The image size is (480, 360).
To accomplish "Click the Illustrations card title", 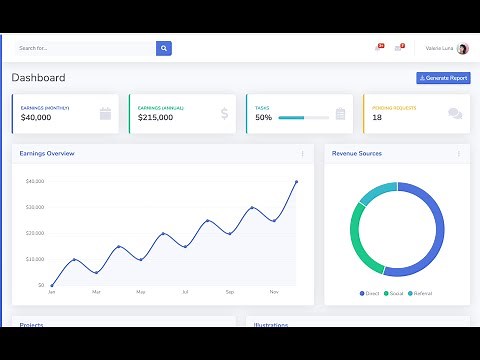I will coord(271,324).
